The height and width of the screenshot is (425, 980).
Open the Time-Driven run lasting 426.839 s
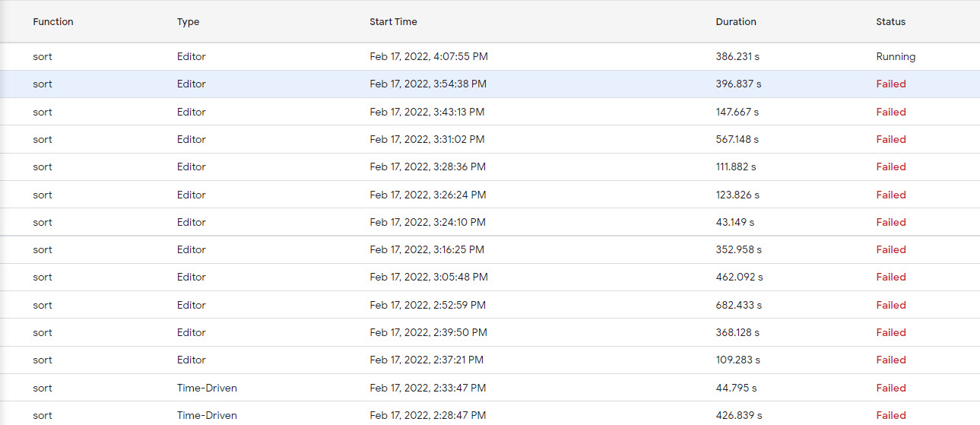(490, 414)
